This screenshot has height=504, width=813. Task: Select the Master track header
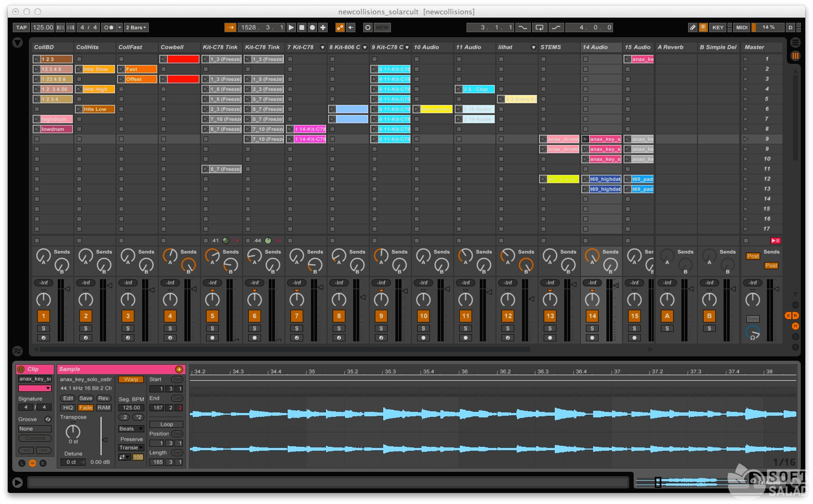pyautogui.click(x=762, y=47)
